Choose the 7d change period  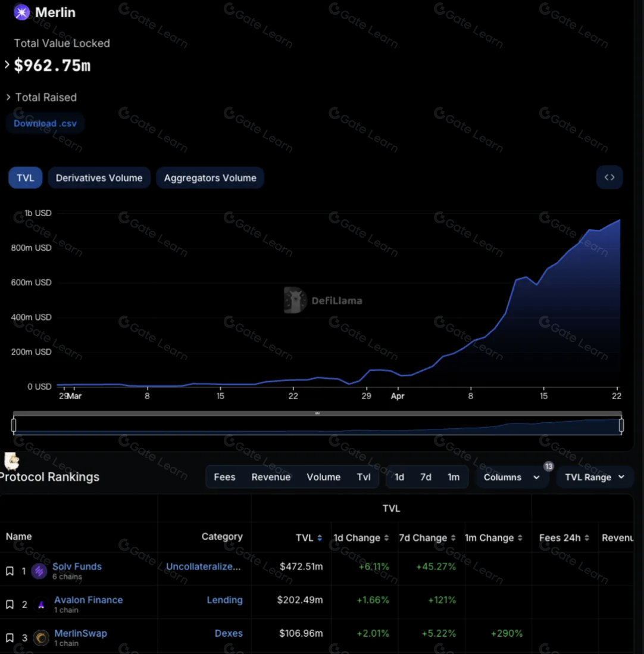coord(426,477)
